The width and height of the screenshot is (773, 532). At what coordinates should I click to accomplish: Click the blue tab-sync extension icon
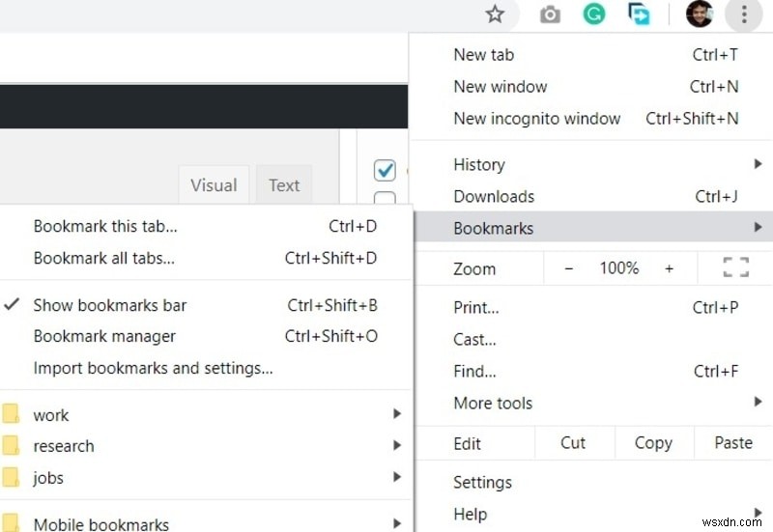tap(639, 14)
